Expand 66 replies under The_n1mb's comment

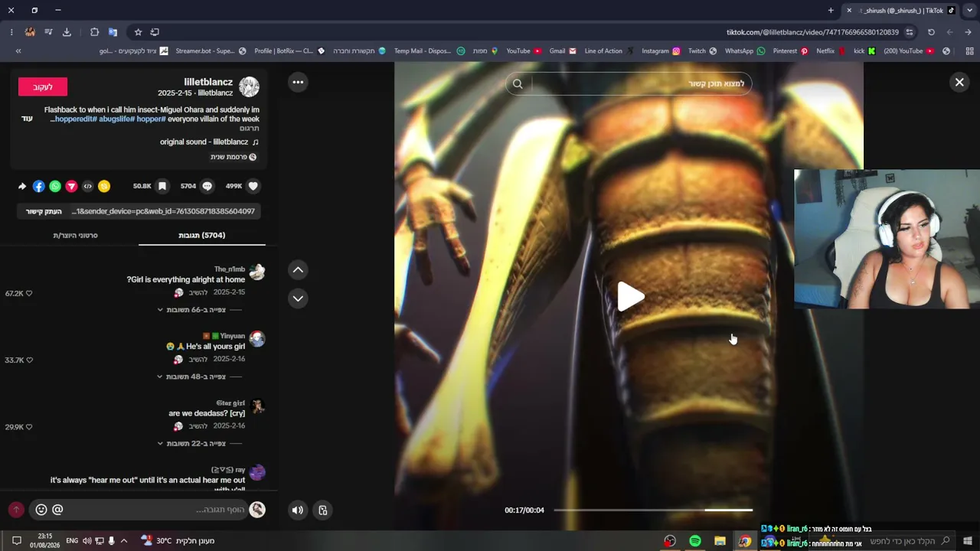(x=191, y=310)
